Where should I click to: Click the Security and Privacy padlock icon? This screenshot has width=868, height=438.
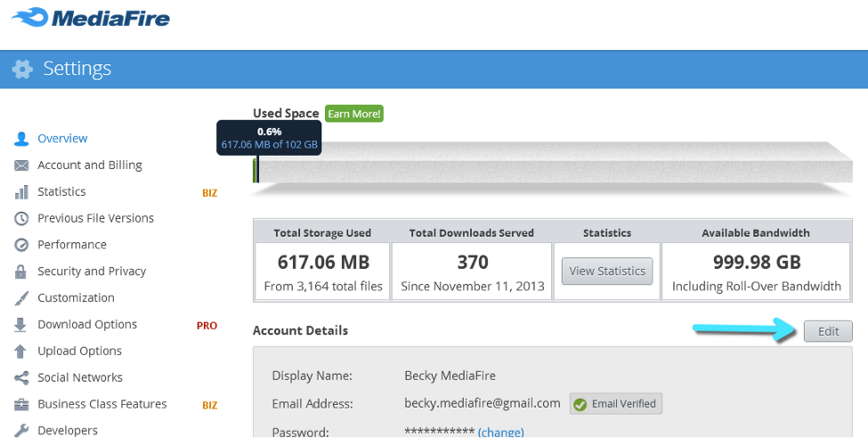click(21, 272)
